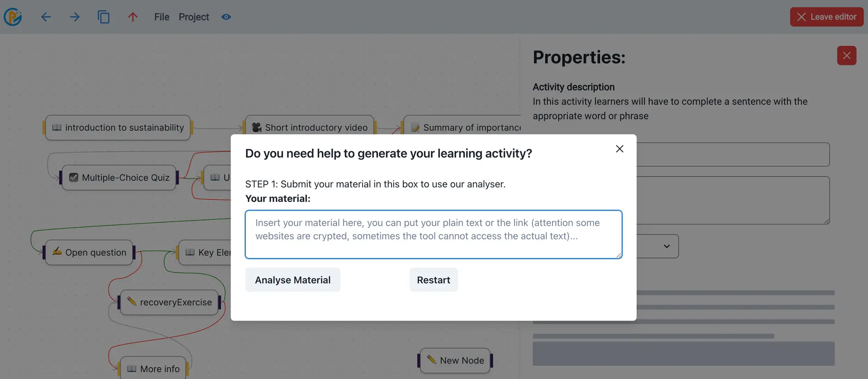
Task: Click the Leave editor button
Action: click(826, 17)
